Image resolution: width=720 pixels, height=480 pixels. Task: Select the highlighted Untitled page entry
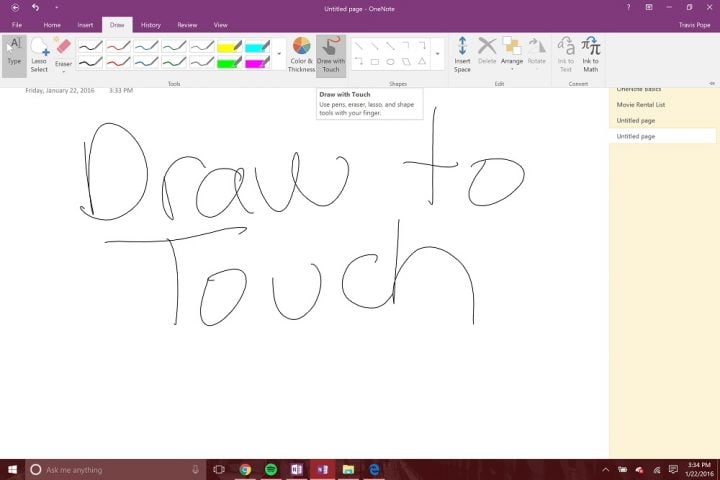662,136
